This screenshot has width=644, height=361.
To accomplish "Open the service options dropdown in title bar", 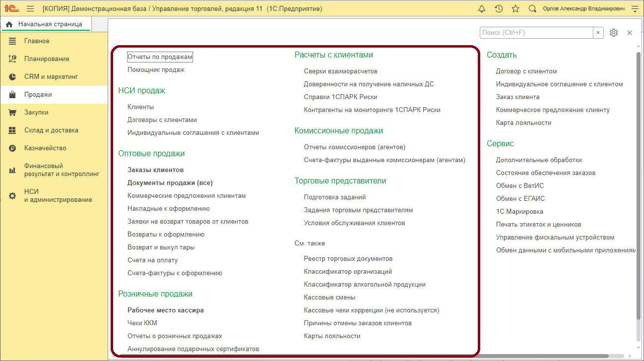I will point(635,9).
